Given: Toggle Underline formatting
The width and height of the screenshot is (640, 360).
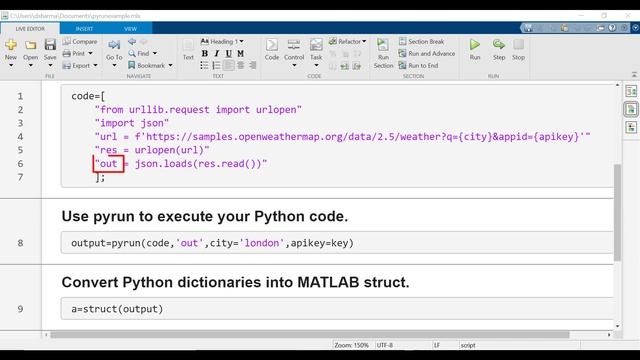Looking at the screenshot, I should click(x=229, y=53).
